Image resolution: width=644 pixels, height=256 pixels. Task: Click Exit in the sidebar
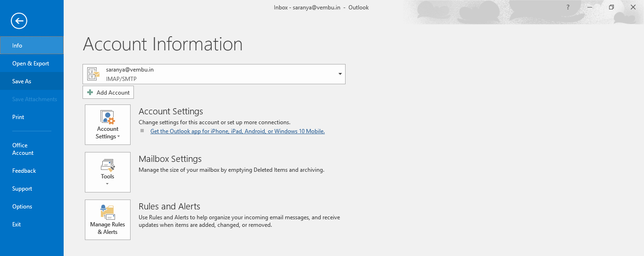[x=32, y=224]
